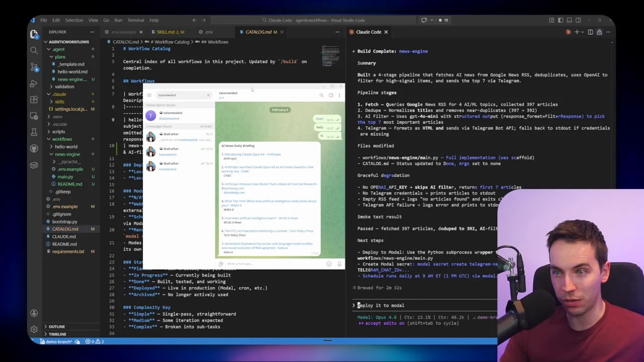Click the microphone icon in Telegram
The image size is (644, 362).
(x=340, y=263)
